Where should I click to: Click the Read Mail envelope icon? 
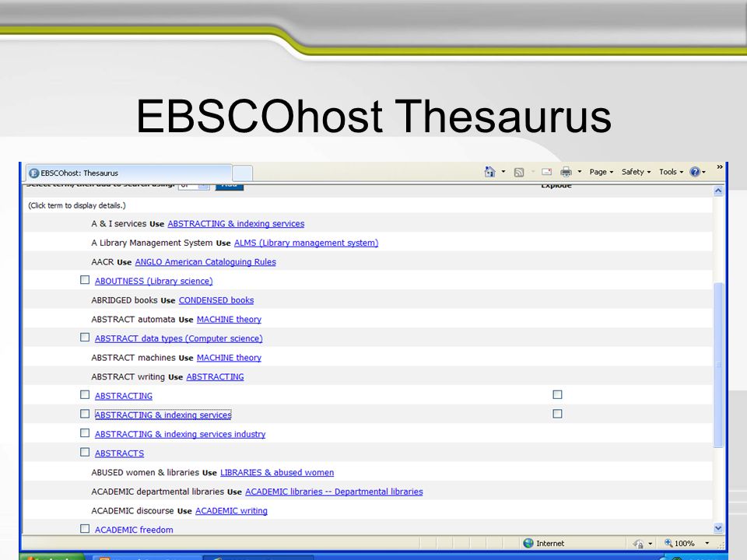546,172
